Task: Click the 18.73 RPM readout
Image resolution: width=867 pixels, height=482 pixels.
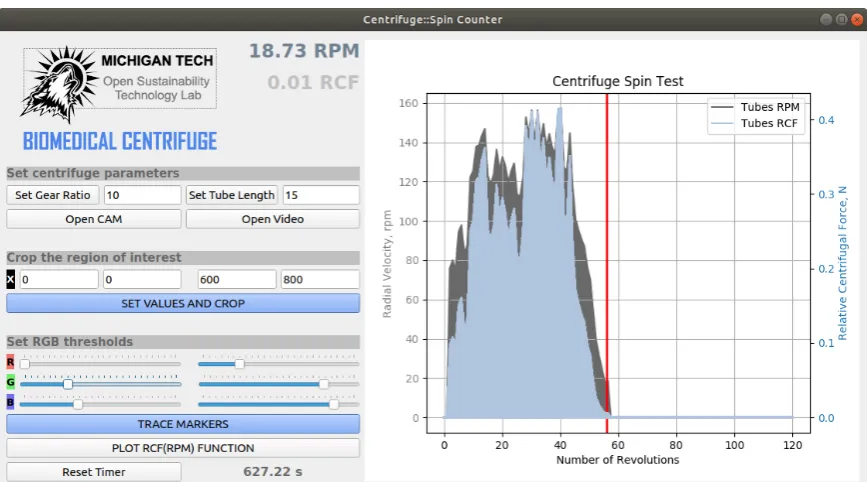Action: pos(304,51)
